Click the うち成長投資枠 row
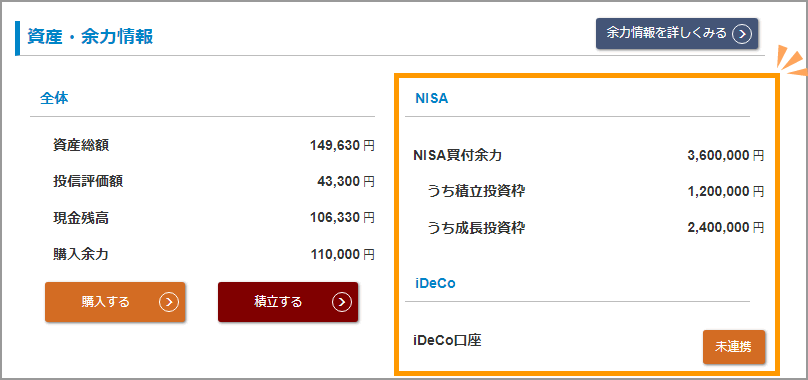The height and width of the screenshot is (380, 808). [x=589, y=228]
